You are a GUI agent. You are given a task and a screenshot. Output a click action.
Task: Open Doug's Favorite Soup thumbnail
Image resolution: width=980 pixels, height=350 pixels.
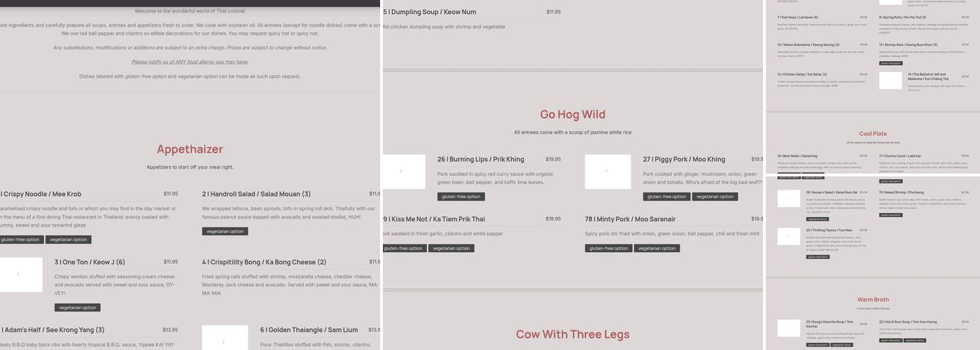click(x=789, y=328)
